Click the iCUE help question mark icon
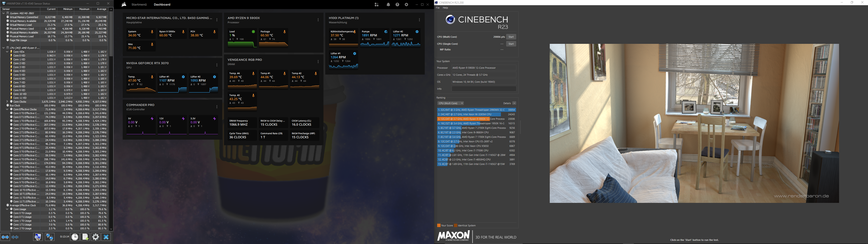The image size is (868, 244). [x=397, y=5]
